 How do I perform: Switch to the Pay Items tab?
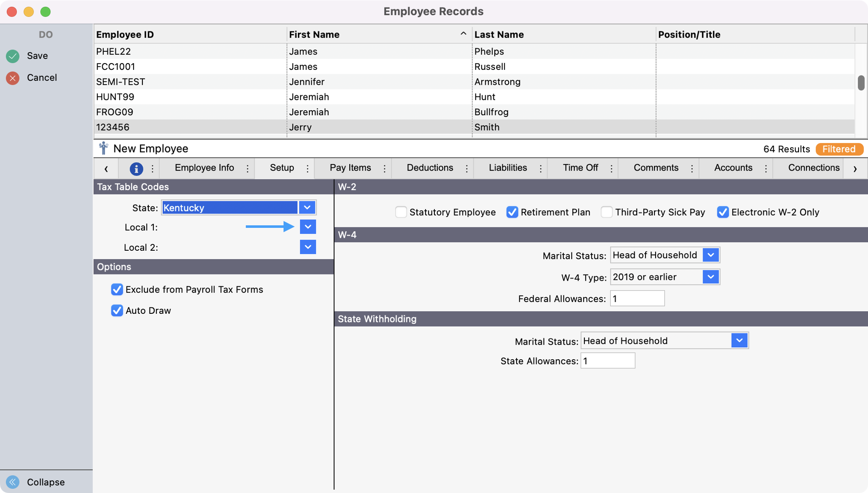(350, 168)
